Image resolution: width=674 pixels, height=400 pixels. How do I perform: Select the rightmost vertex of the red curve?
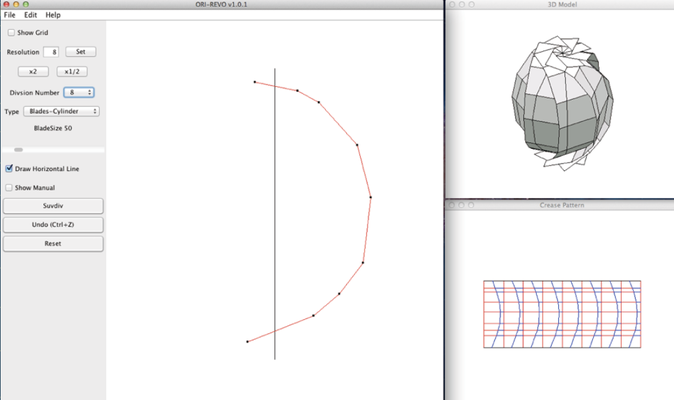pos(370,197)
